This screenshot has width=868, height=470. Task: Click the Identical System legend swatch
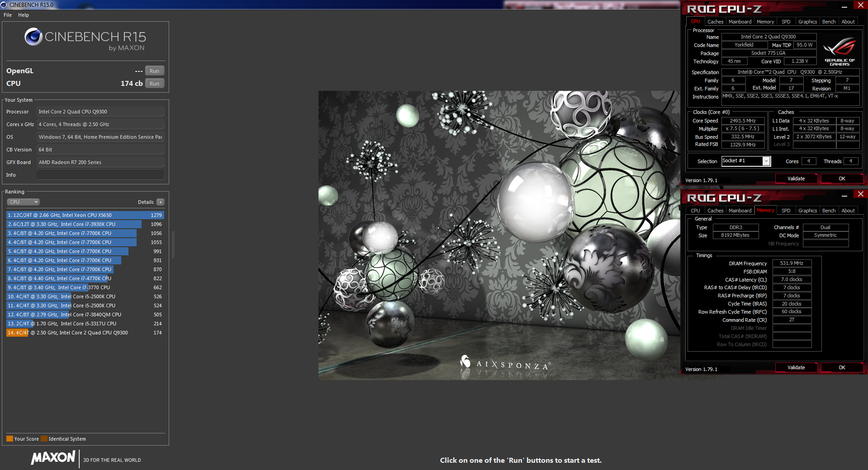pyautogui.click(x=44, y=439)
